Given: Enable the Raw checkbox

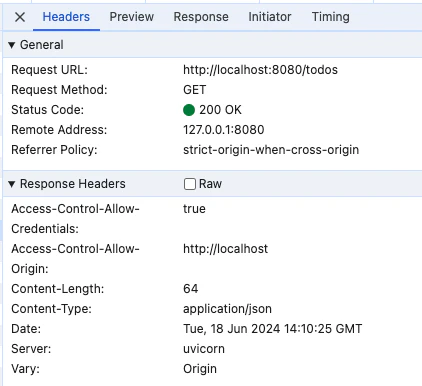Looking at the screenshot, I should pos(190,184).
